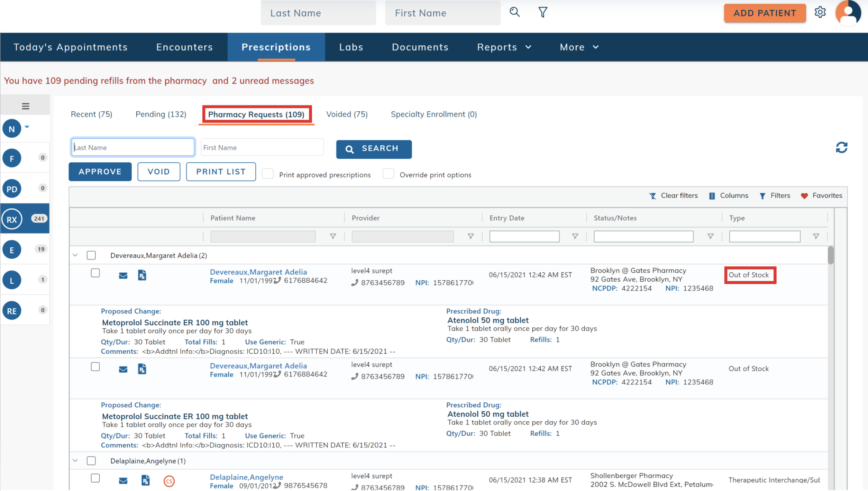
Task: Open the Encounters navigation tab
Action: (184, 47)
